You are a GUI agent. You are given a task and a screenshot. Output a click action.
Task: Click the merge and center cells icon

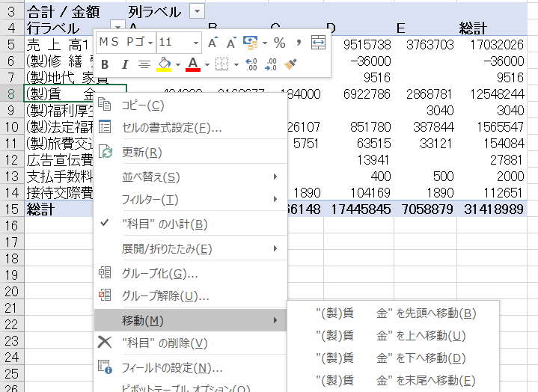pos(318,42)
